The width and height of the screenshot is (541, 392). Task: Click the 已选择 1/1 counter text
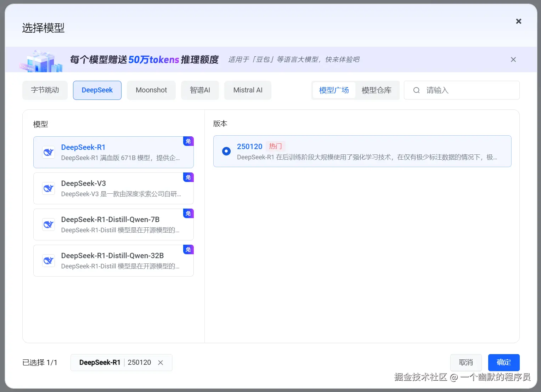coord(40,363)
